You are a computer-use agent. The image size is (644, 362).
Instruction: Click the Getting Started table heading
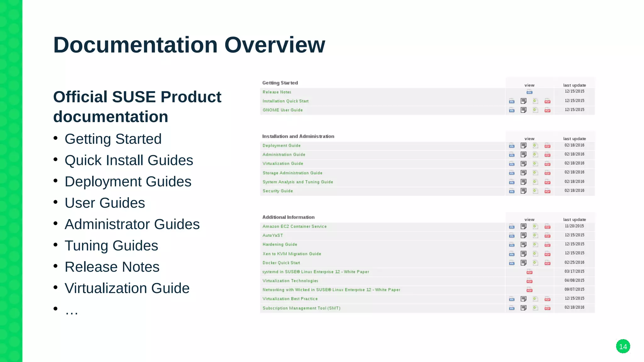click(x=280, y=83)
